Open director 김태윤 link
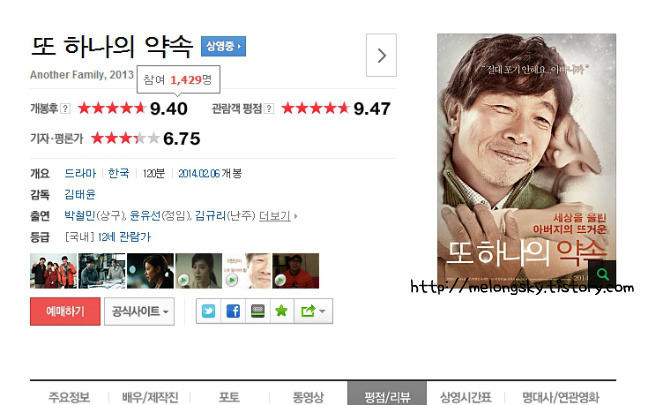The height and width of the screenshot is (405, 663). [x=79, y=194]
